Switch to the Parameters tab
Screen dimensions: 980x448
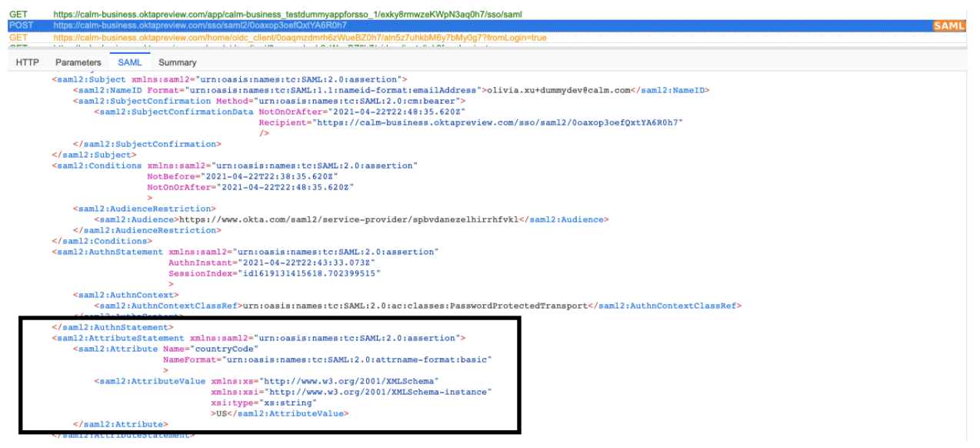coord(78,62)
